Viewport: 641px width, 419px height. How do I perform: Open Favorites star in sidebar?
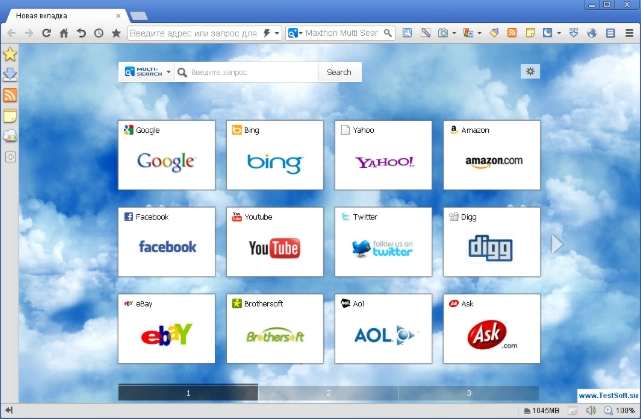(x=10, y=54)
